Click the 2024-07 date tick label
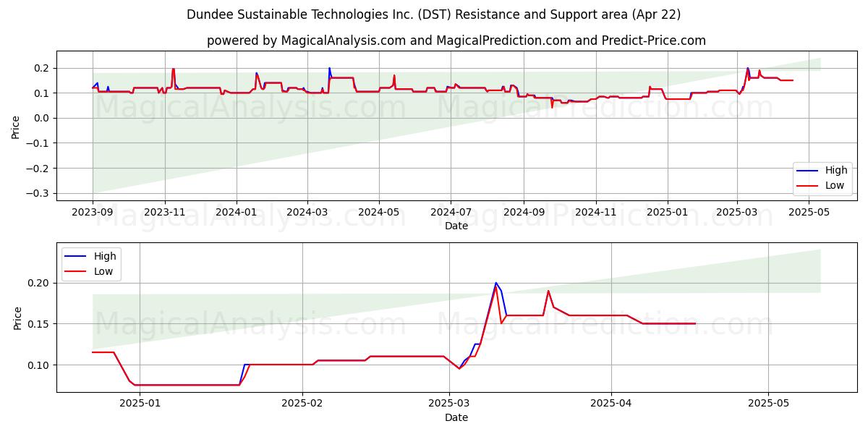 451,213
